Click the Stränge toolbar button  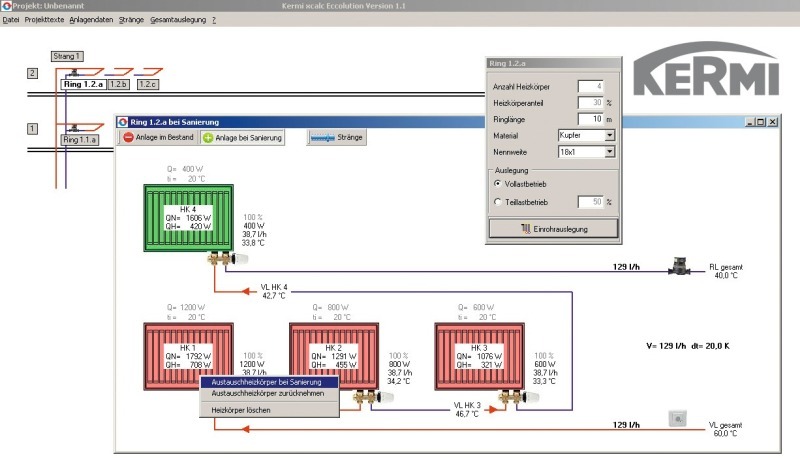point(337,137)
